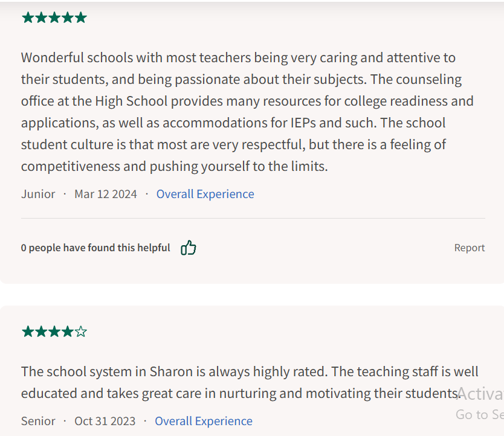The height and width of the screenshot is (436, 504).
Task: Click the "Oct 31 2023" review date
Action: coord(105,421)
